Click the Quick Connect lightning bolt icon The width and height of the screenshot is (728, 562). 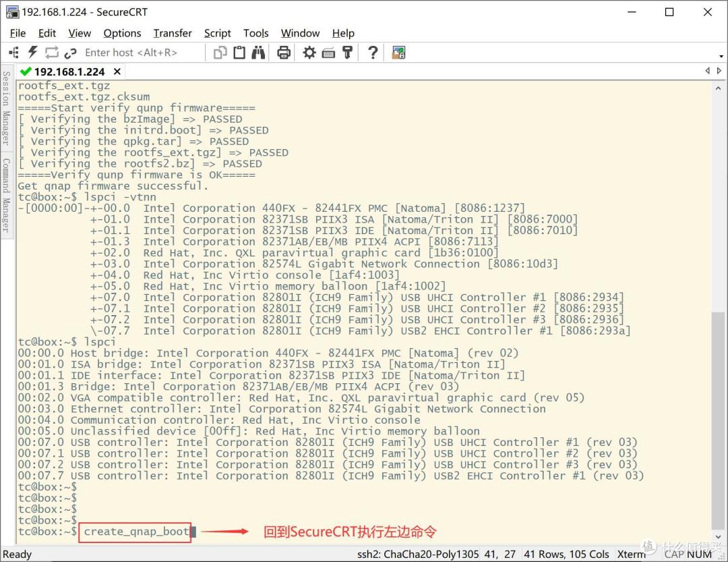(x=32, y=53)
